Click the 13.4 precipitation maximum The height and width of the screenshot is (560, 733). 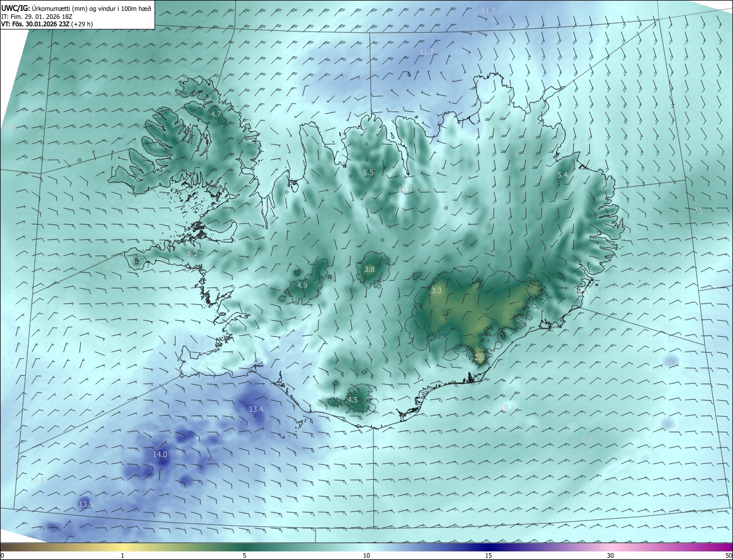pos(255,409)
